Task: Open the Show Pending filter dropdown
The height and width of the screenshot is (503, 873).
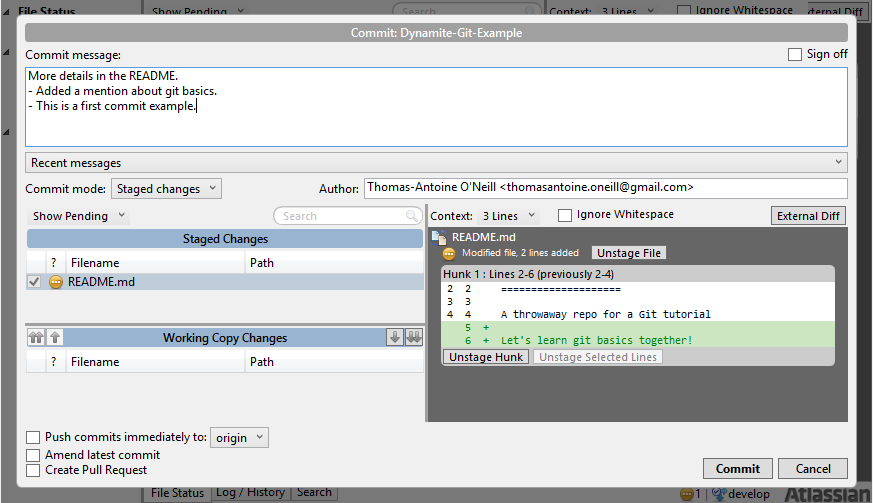Action: pyautogui.click(x=78, y=216)
